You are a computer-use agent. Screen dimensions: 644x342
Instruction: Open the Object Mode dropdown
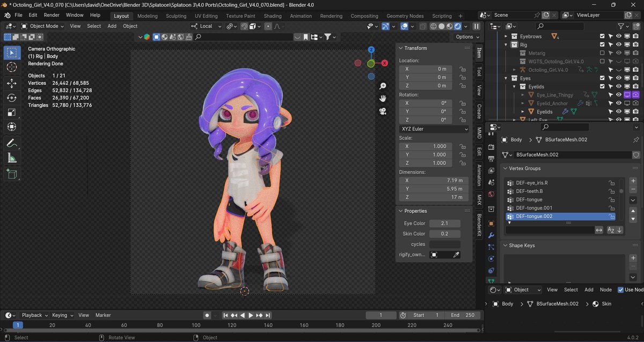coord(42,26)
